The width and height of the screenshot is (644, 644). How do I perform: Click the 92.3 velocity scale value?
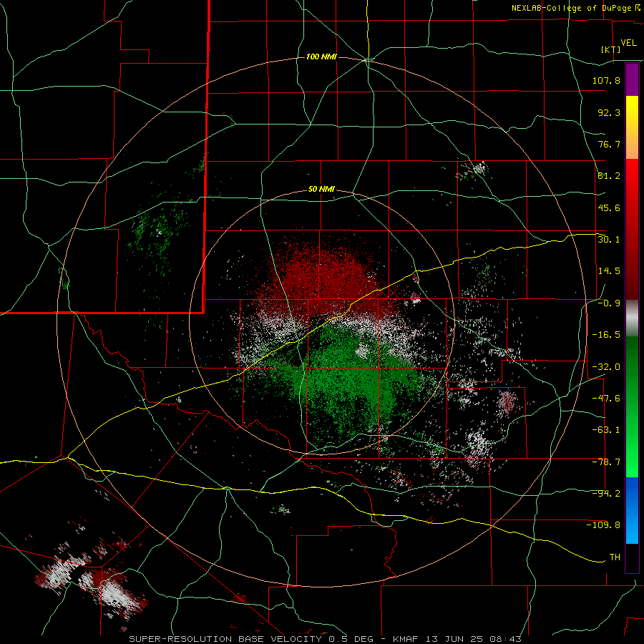coord(609,112)
